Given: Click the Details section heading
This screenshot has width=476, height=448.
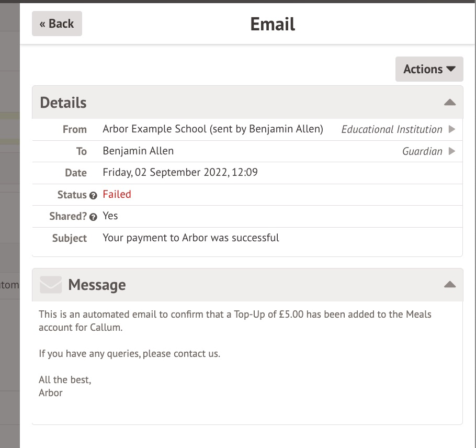Looking at the screenshot, I should tap(63, 103).
